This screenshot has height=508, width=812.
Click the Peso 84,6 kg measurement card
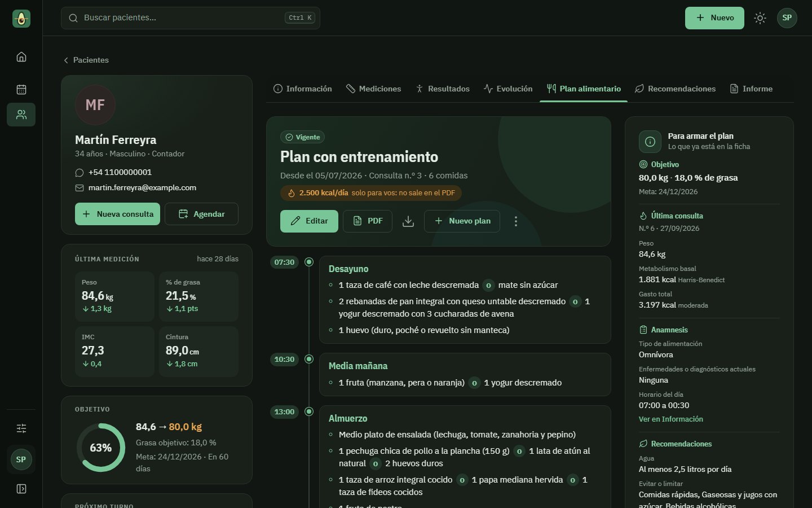click(114, 297)
